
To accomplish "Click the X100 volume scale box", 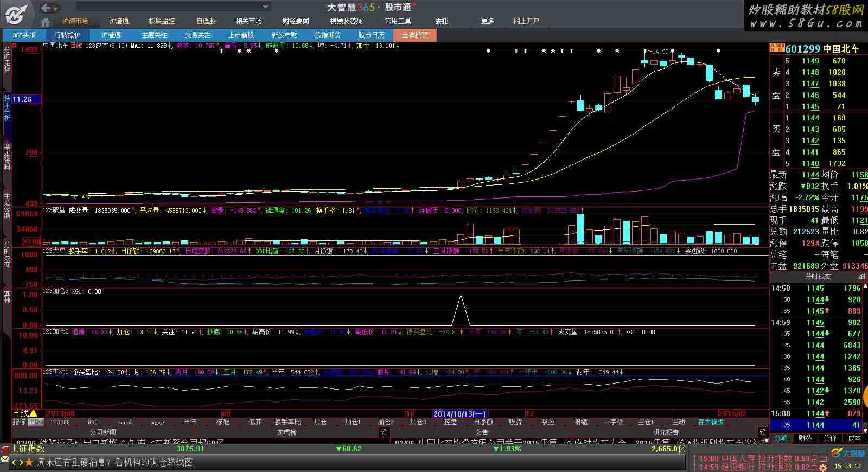I will (x=31, y=241).
